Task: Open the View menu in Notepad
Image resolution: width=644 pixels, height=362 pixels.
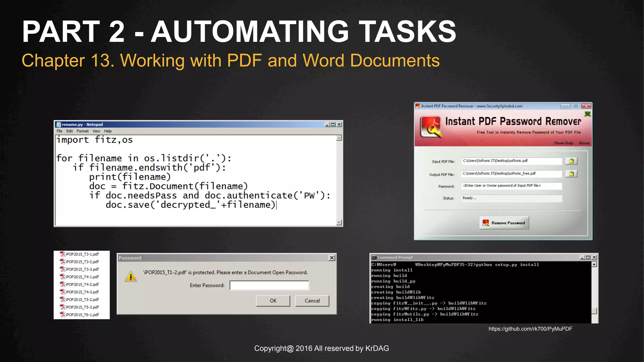Action: tap(96, 131)
